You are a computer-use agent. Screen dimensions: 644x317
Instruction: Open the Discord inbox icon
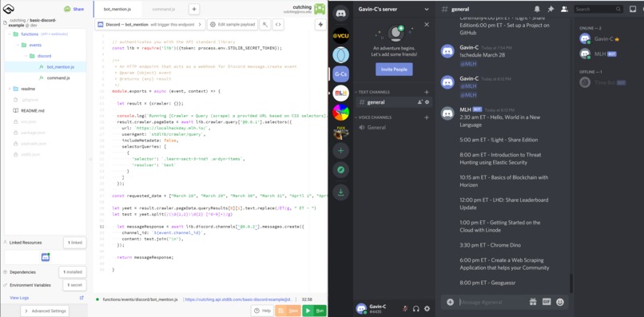633,9
